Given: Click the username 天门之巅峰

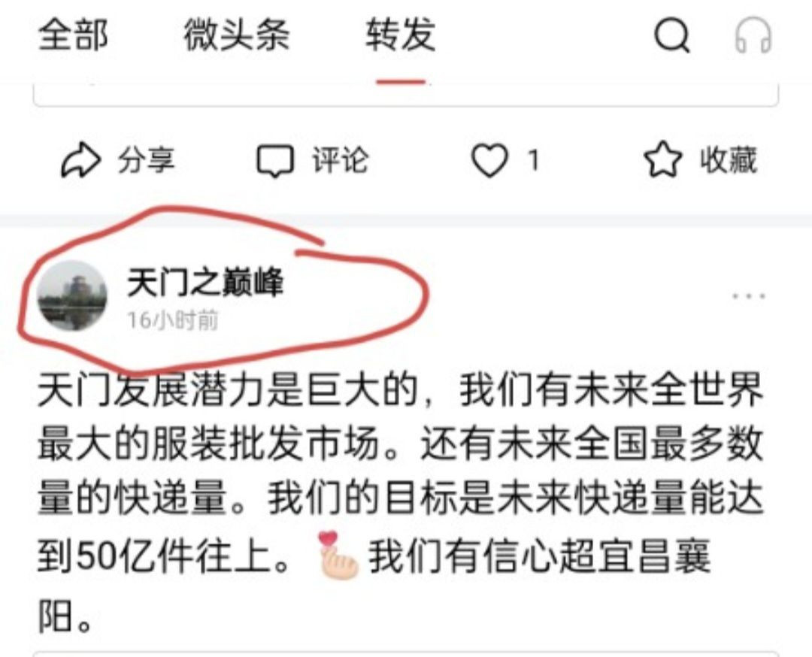Looking at the screenshot, I should point(205,283).
